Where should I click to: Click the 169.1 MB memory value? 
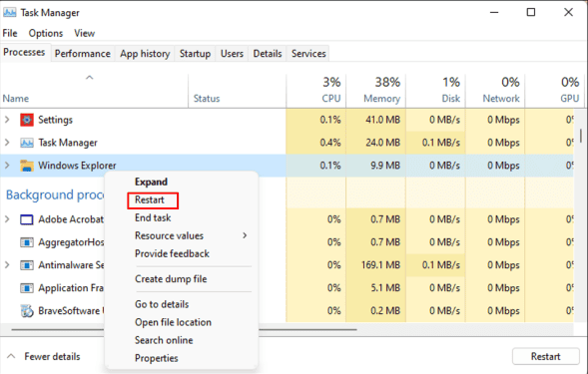click(380, 265)
